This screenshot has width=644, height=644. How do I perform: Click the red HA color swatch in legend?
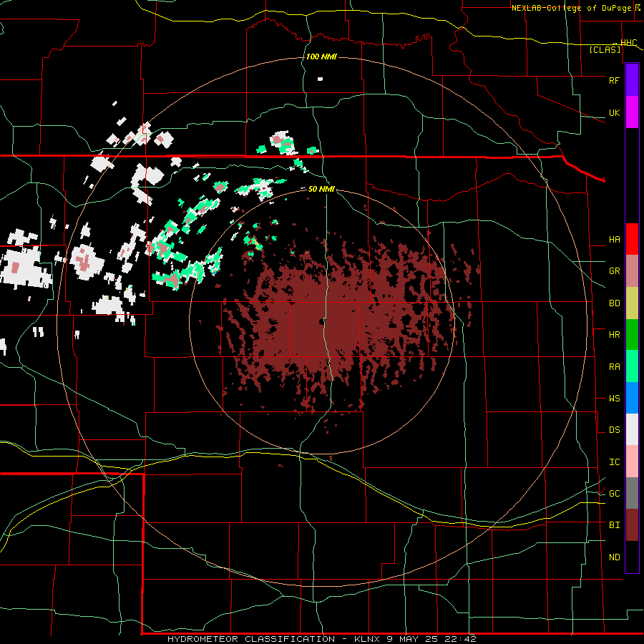(x=632, y=239)
